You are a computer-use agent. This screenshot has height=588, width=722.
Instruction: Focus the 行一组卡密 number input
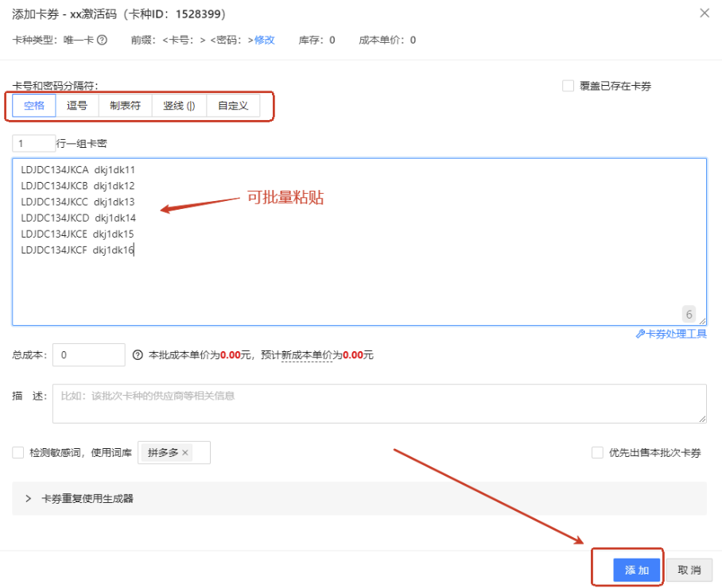33,143
